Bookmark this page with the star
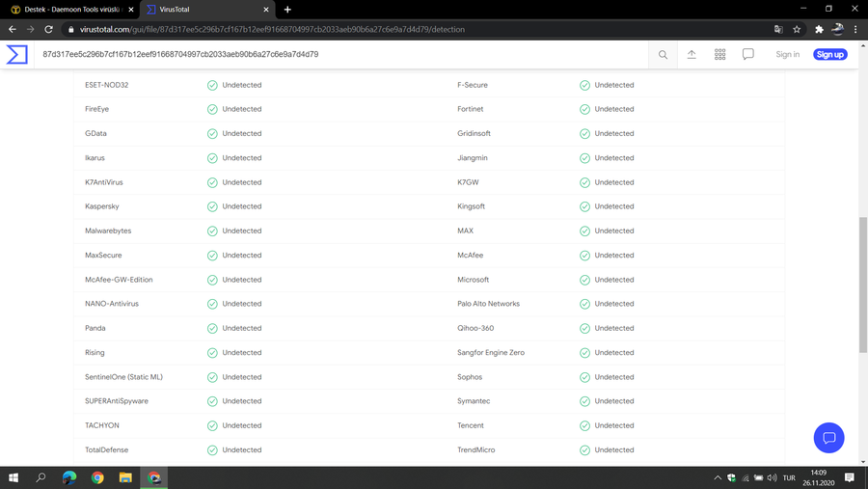This screenshot has width=868, height=489. coord(797,29)
